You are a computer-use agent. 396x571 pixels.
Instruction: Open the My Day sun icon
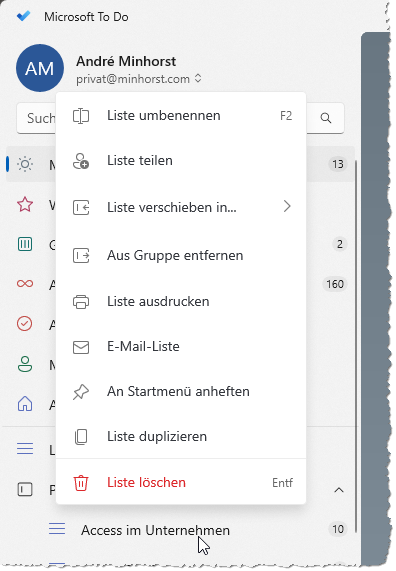[x=25, y=164]
